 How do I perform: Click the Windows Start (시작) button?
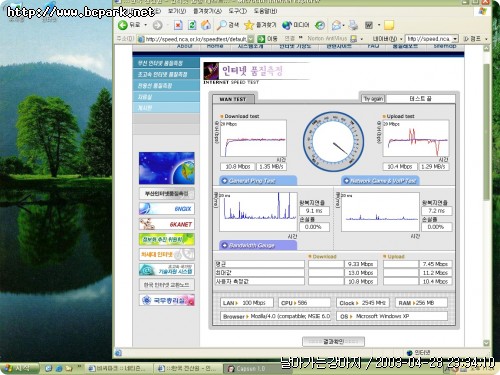pos(18,368)
